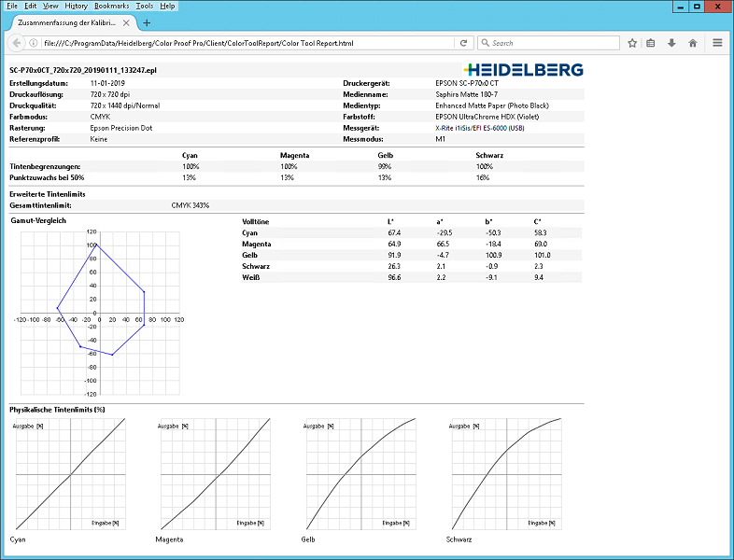Viewport: 734px width, 560px height.
Task: Open the Tools menu
Action: tap(145, 6)
